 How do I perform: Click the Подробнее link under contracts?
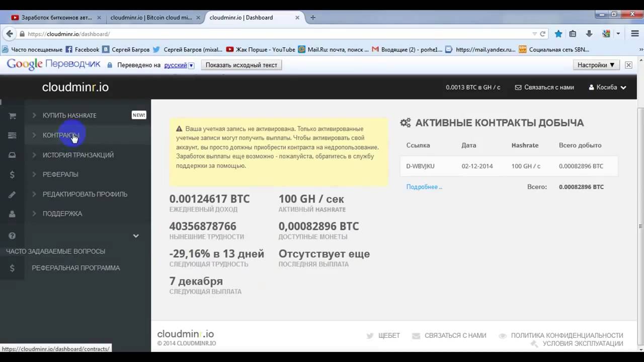click(x=424, y=187)
